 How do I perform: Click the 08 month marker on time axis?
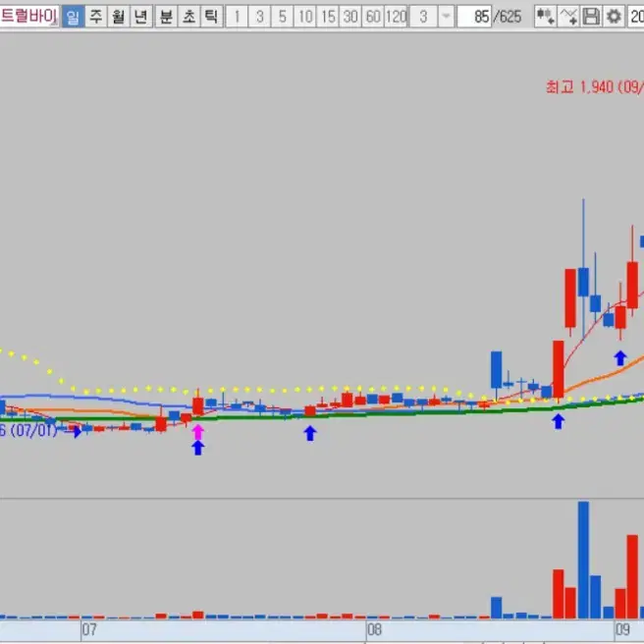pyautogui.click(x=374, y=629)
